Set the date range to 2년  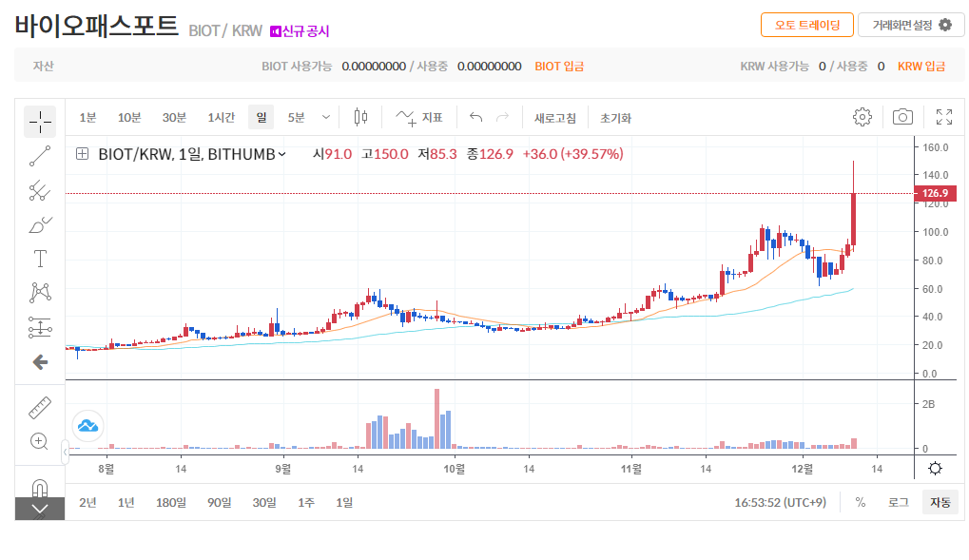pos(87,503)
